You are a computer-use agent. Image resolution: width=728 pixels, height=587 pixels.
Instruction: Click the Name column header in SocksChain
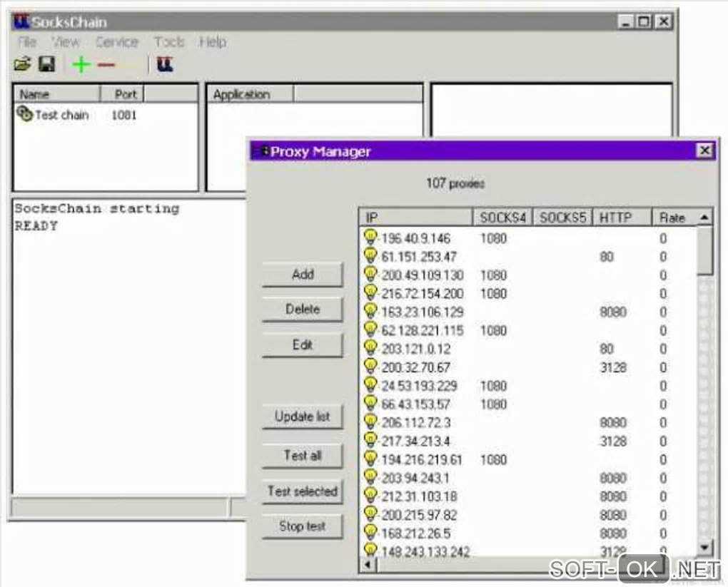pos(58,94)
